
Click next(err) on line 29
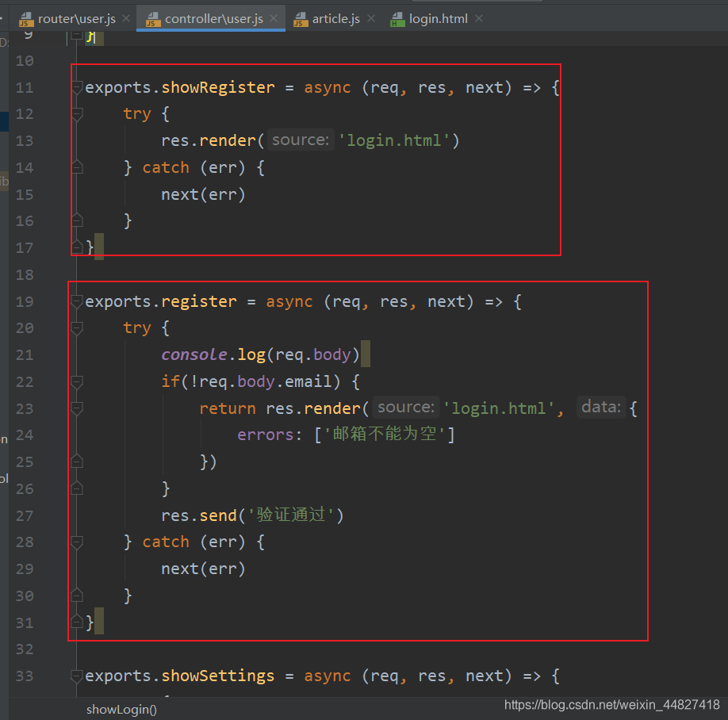[x=203, y=569]
